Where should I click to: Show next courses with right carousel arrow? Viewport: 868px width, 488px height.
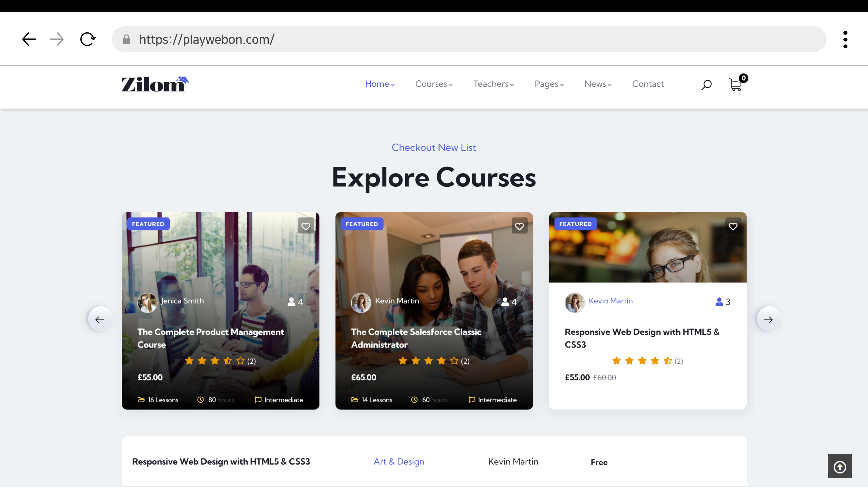[x=768, y=319]
